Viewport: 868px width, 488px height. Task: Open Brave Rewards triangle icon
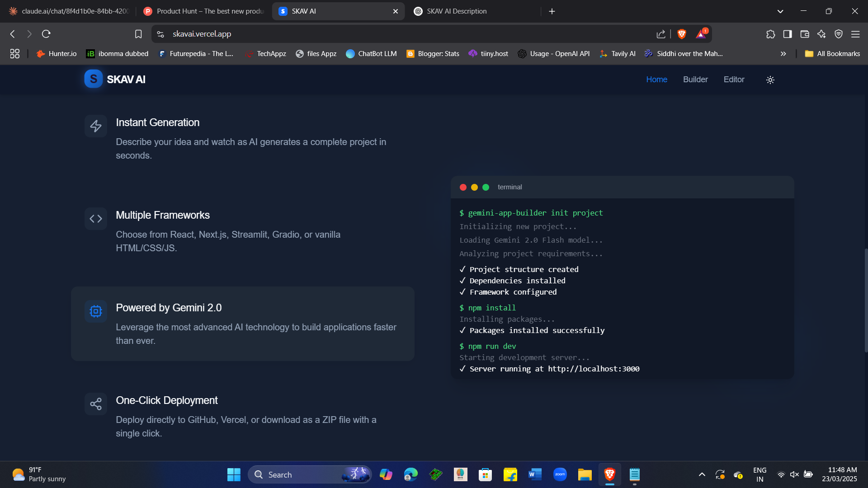[x=701, y=34]
